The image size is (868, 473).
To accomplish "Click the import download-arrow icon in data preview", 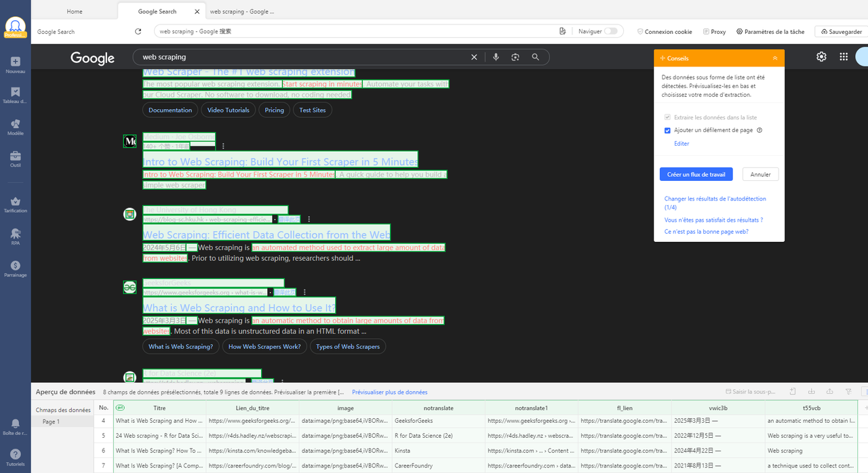I will [811, 392].
